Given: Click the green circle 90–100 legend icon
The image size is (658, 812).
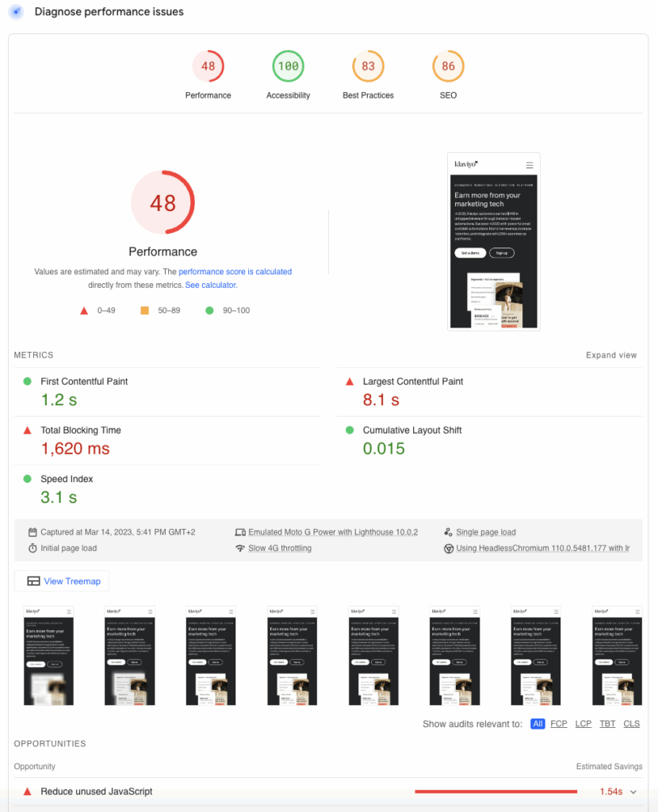Looking at the screenshot, I should 209,310.
